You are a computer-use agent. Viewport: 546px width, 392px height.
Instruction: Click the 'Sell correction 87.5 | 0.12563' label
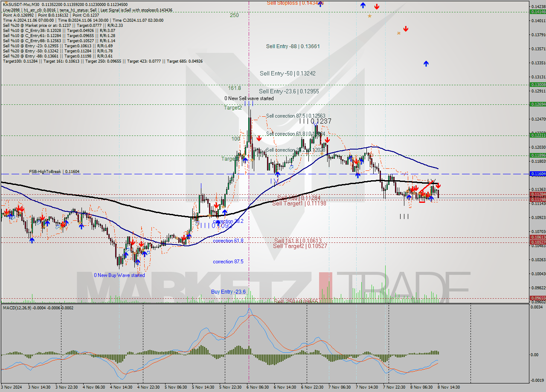(x=296, y=116)
